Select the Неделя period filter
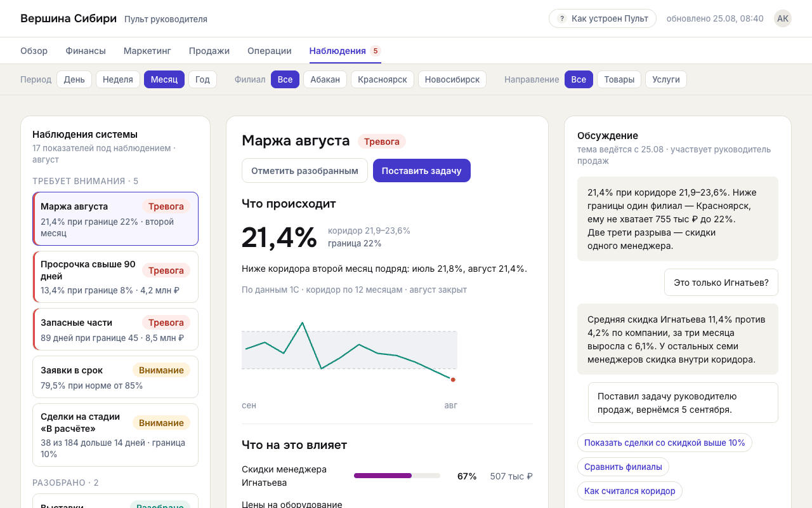The image size is (812, 508). click(118, 79)
